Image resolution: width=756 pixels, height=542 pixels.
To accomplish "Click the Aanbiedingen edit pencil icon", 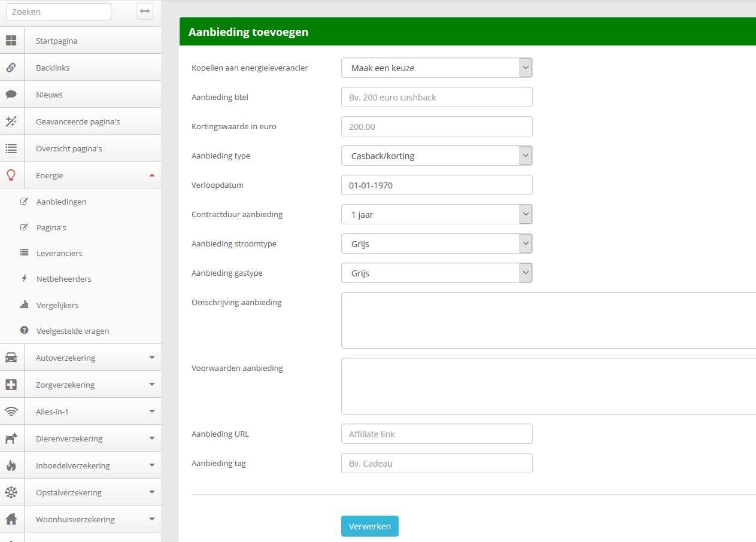I will tap(24, 202).
